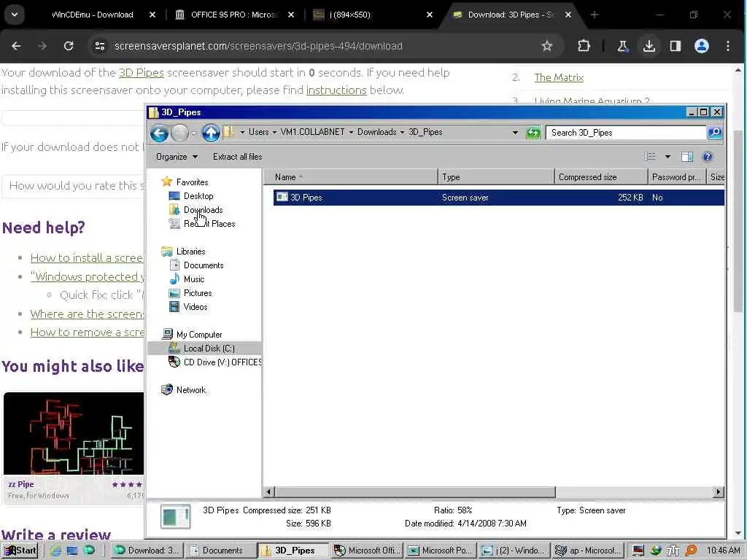
Task: Reload the screensaversplanet page
Action: click(x=69, y=46)
